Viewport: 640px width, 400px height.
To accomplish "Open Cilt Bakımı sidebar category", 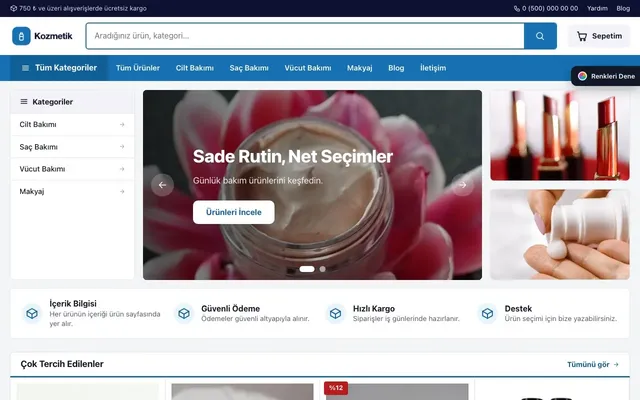I will click(x=72, y=124).
